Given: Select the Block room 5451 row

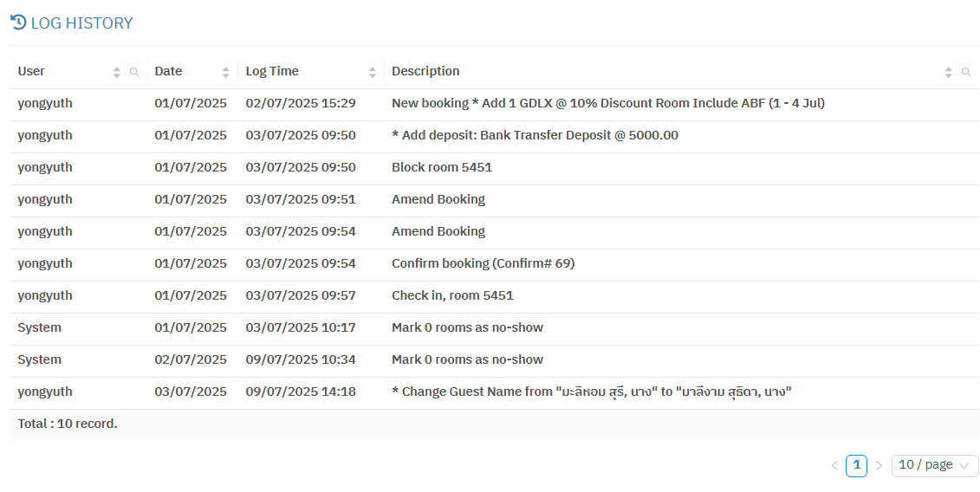Looking at the screenshot, I should coord(441,167).
